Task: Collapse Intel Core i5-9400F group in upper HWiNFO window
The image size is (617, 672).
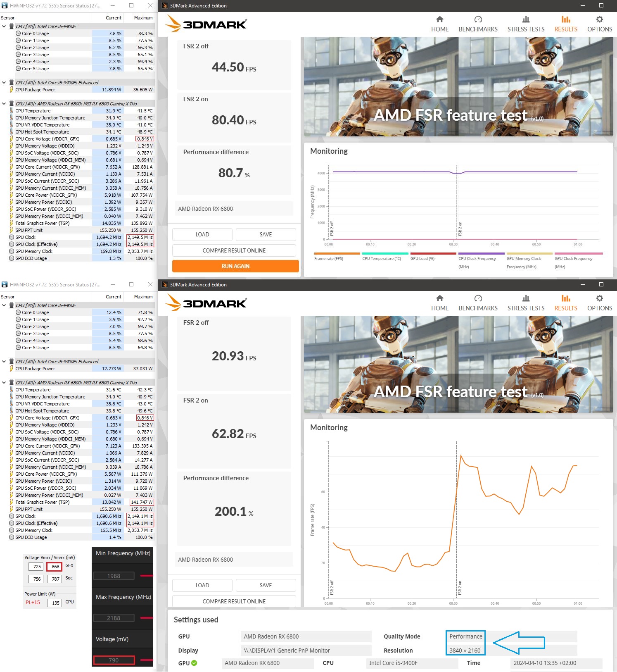Action: click(x=4, y=26)
